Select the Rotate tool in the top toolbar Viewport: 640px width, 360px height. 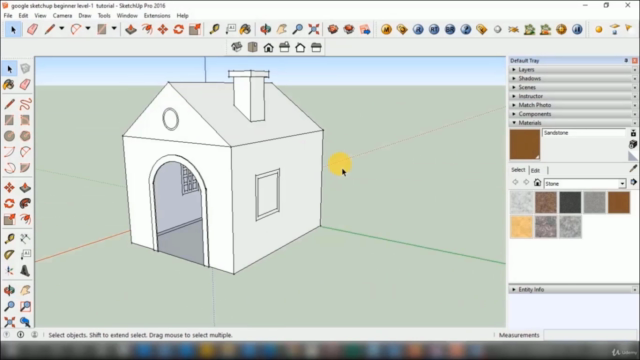(x=179, y=29)
